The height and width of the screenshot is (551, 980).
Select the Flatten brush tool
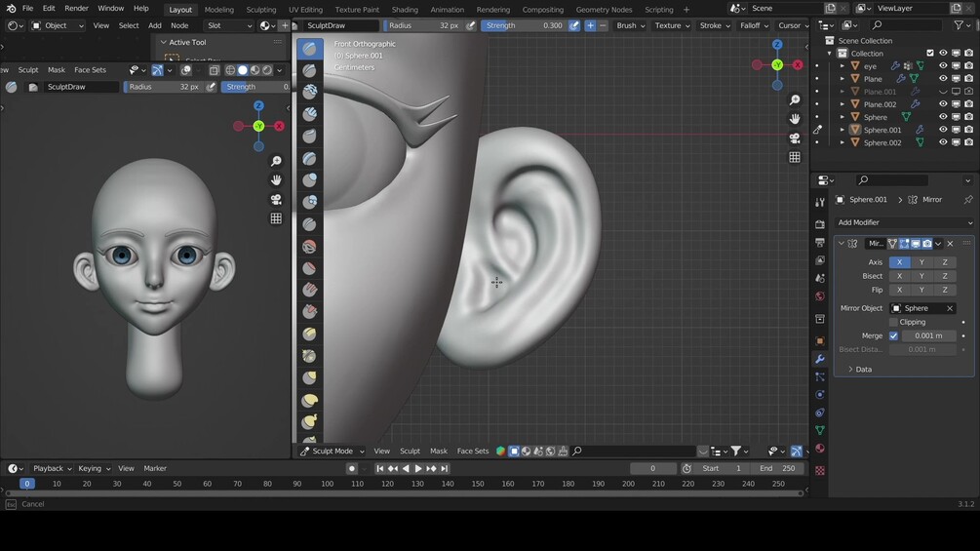point(309,268)
